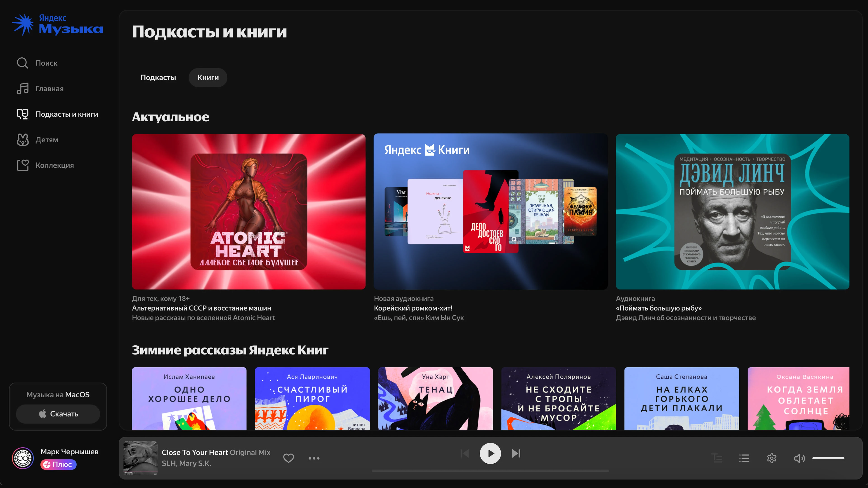Show lyrics with the text icon
This screenshot has height=488, width=868.
(x=717, y=458)
